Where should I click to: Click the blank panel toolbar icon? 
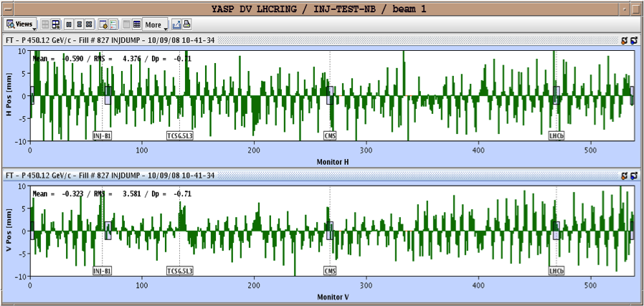pos(127,24)
